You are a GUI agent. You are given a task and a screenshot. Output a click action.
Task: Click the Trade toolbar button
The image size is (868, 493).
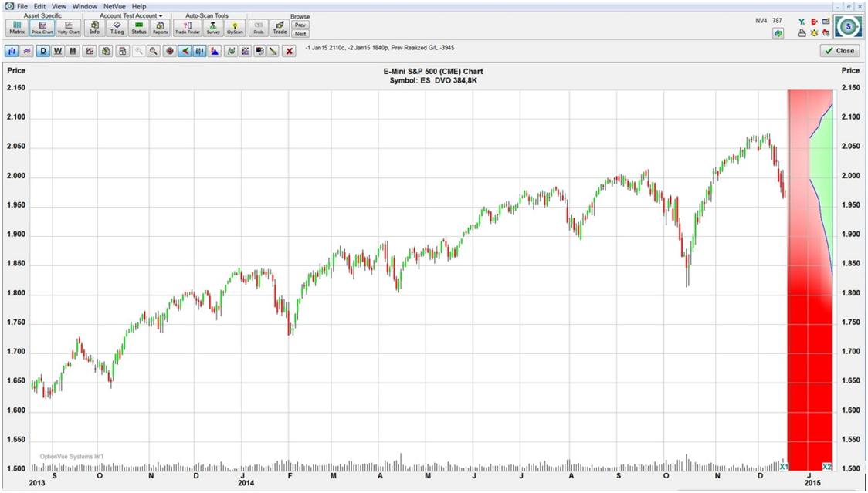(280, 28)
